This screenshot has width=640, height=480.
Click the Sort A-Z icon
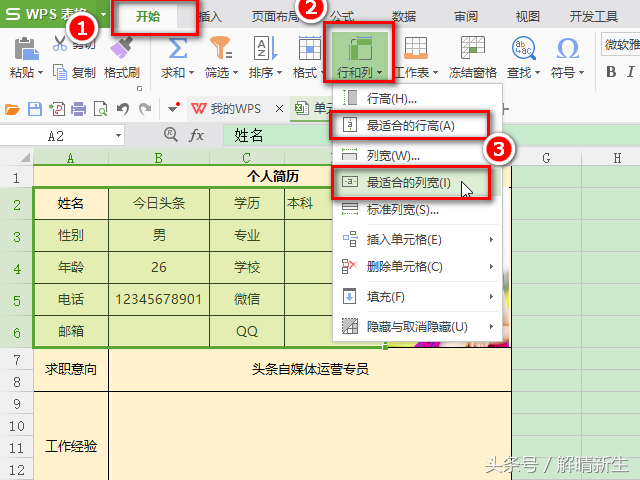[262, 47]
